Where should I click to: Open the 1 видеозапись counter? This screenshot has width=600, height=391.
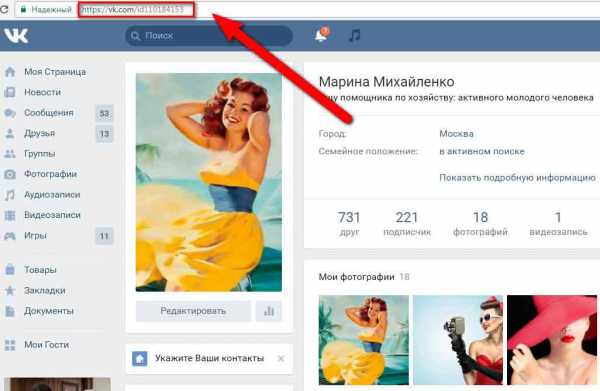[558, 223]
